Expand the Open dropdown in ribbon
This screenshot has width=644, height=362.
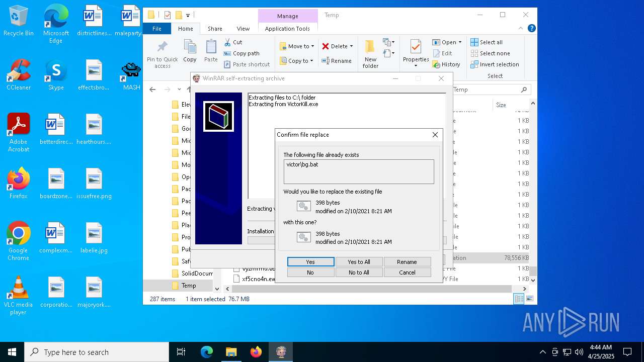(x=460, y=42)
